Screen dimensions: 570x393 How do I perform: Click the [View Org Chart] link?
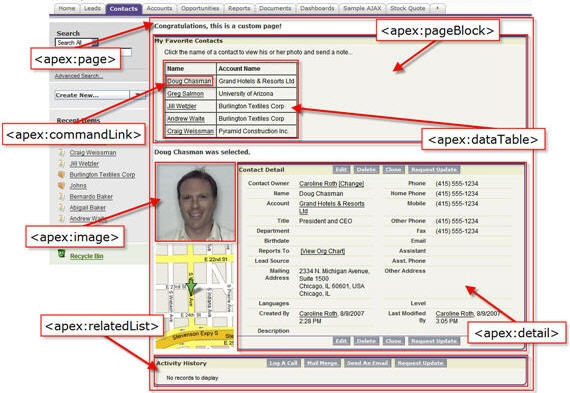coord(323,251)
